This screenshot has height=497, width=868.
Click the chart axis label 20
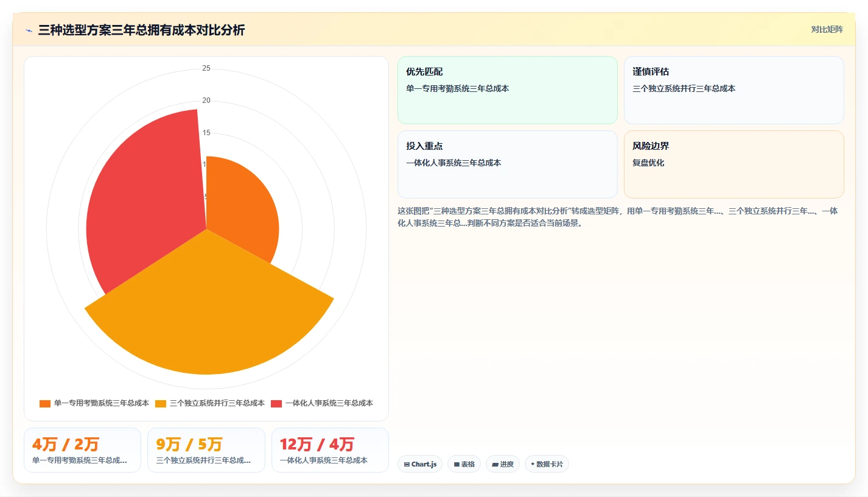pos(206,100)
